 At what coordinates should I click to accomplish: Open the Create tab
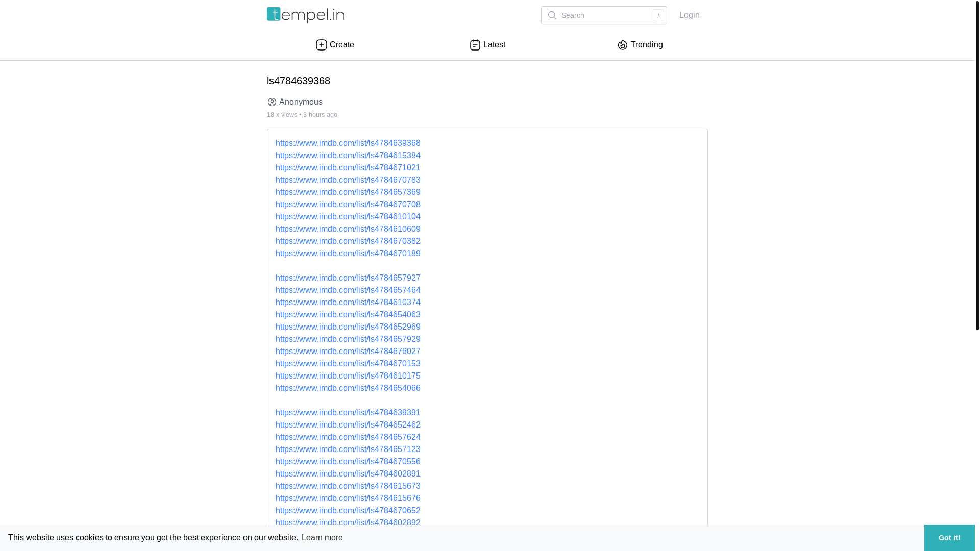click(x=335, y=45)
